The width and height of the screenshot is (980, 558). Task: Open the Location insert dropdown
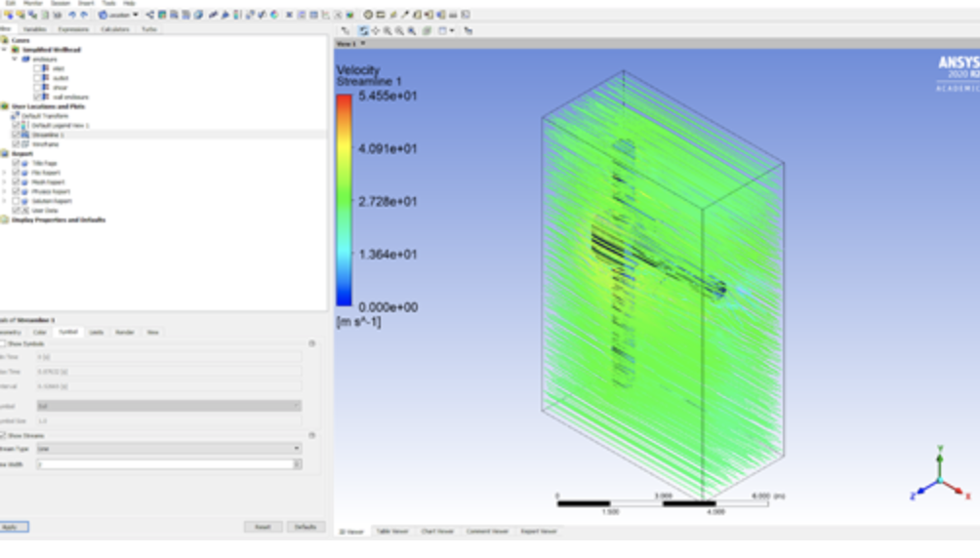[118, 15]
